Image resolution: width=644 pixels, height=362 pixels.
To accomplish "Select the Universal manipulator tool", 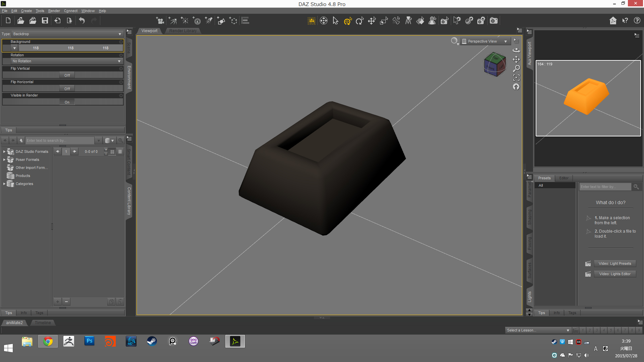I will pos(347,21).
